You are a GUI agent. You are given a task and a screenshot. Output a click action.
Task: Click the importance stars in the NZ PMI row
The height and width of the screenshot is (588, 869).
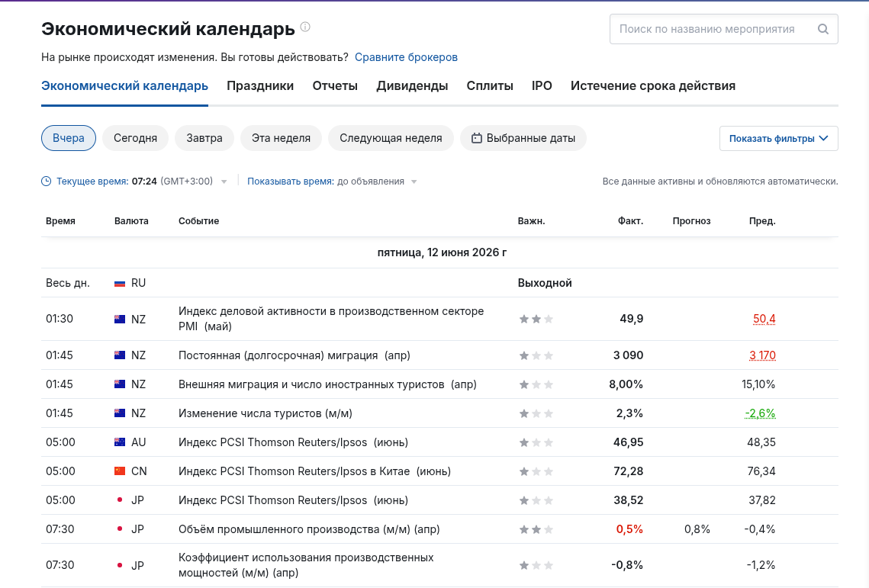[x=536, y=319]
